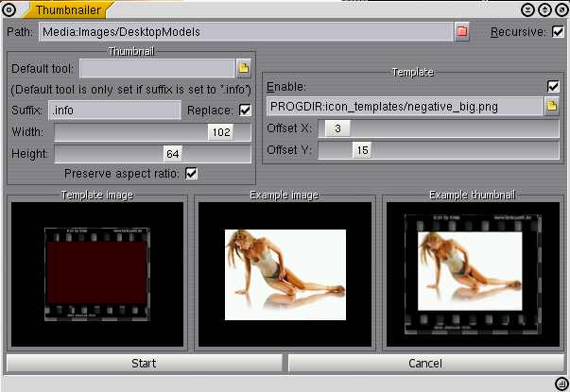The width and height of the screenshot is (570, 392).
Task: Click the Suffix input field
Action: [113, 111]
